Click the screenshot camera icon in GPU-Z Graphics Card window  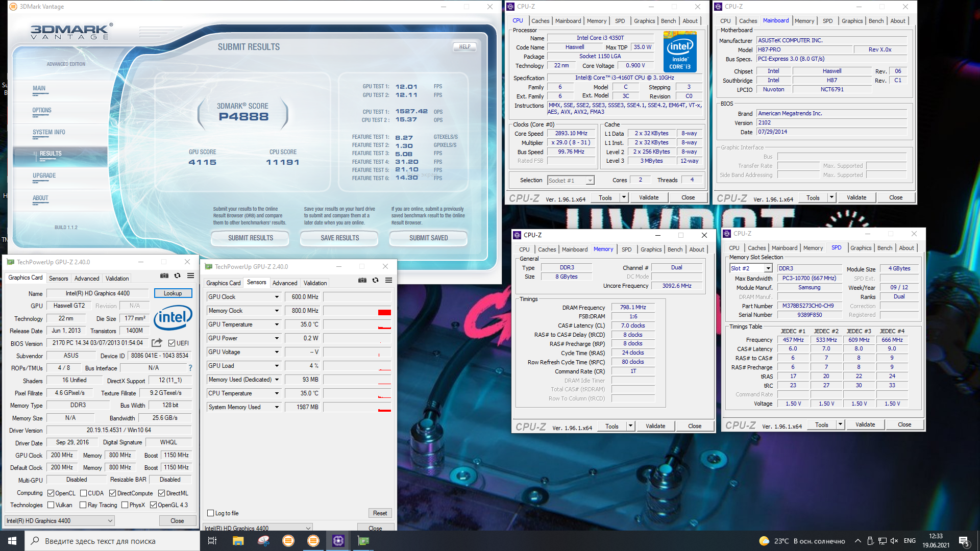[164, 275]
